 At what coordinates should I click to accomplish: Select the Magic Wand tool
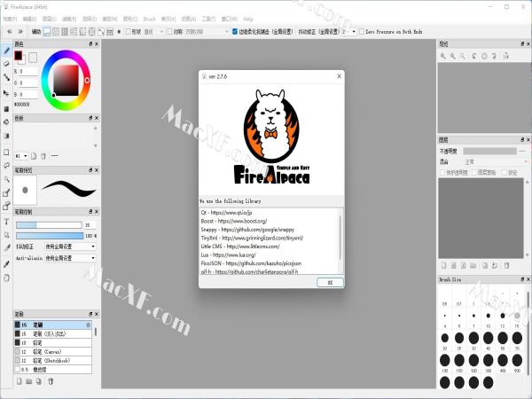click(6, 179)
